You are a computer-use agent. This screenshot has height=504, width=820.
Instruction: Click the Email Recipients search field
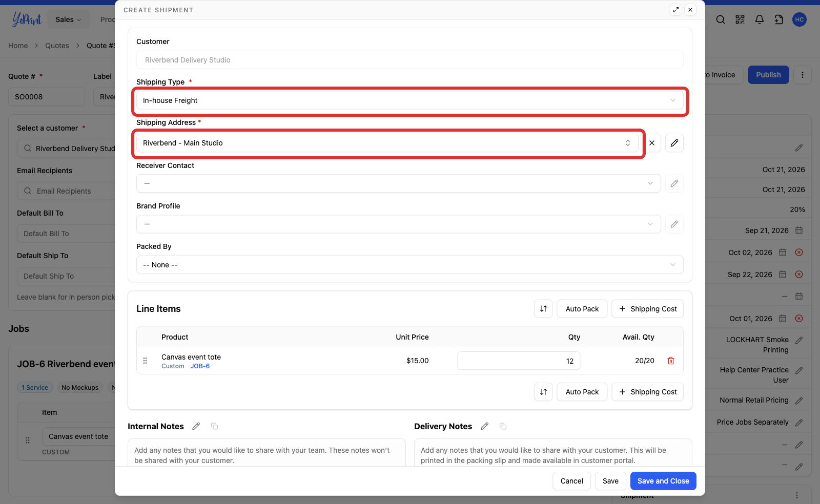point(67,191)
